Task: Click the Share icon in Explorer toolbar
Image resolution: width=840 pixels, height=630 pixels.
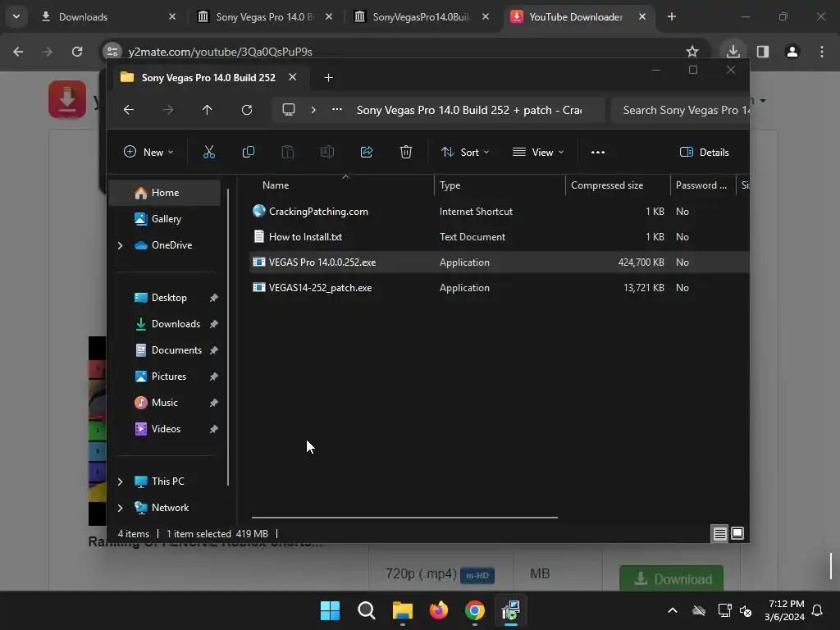Action: click(367, 152)
